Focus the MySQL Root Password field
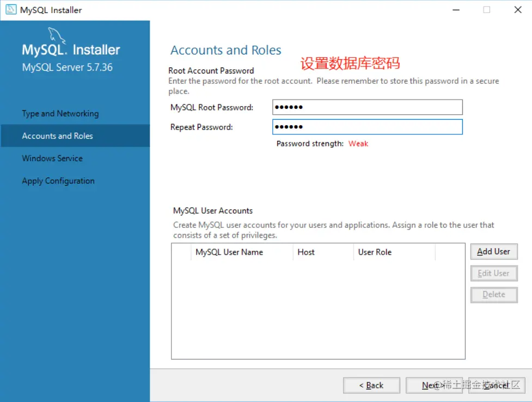The height and width of the screenshot is (402, 532). (x=367, y=107)
